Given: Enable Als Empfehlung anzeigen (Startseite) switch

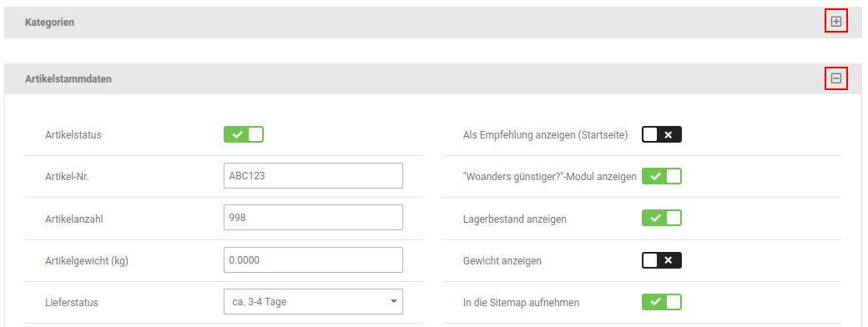Looking at the screenshot, I should coord(662,134).
